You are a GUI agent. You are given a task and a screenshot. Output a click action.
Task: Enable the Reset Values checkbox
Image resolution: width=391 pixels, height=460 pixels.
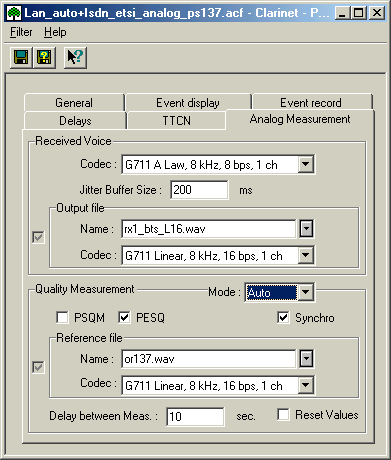(283, 415)
